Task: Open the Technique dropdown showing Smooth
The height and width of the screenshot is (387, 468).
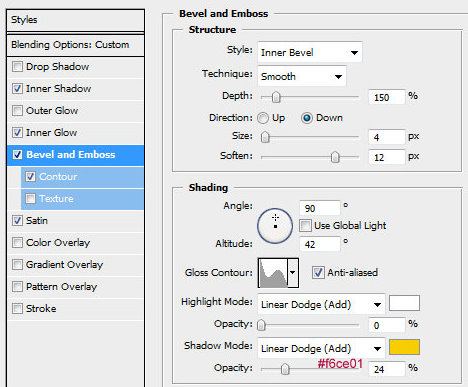Action: (x=302, y=76)
